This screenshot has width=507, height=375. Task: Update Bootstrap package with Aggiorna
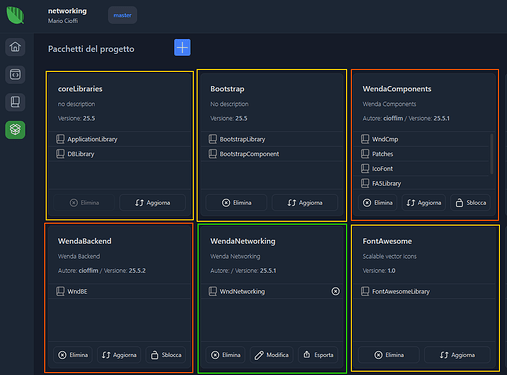pos(305,203)
